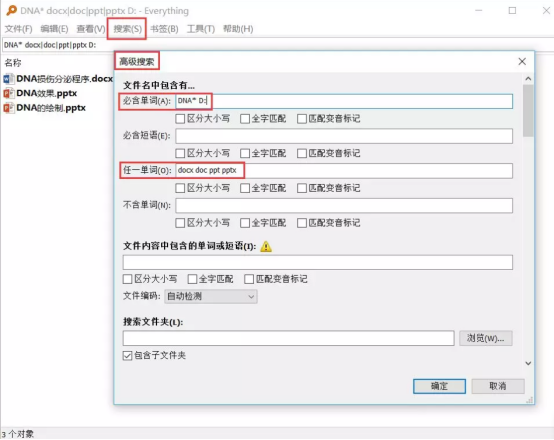
Task: Select file name DNA效果.pptx
Action: 47,93
